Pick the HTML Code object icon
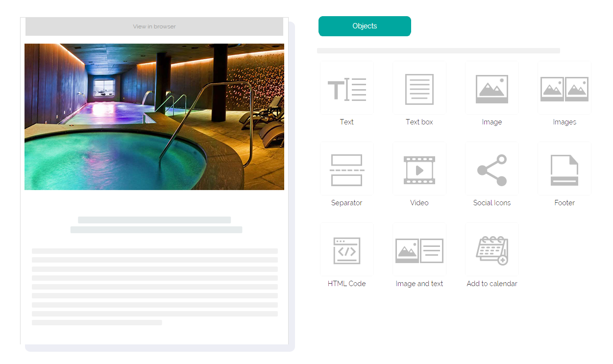 (x=347, y=250)
